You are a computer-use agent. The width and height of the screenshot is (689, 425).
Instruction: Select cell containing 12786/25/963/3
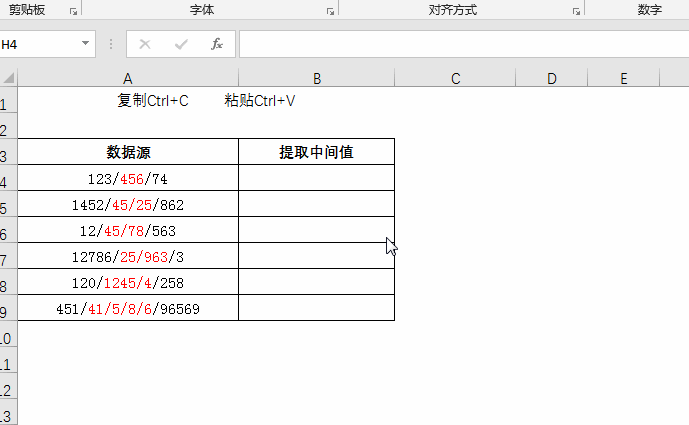128,255
